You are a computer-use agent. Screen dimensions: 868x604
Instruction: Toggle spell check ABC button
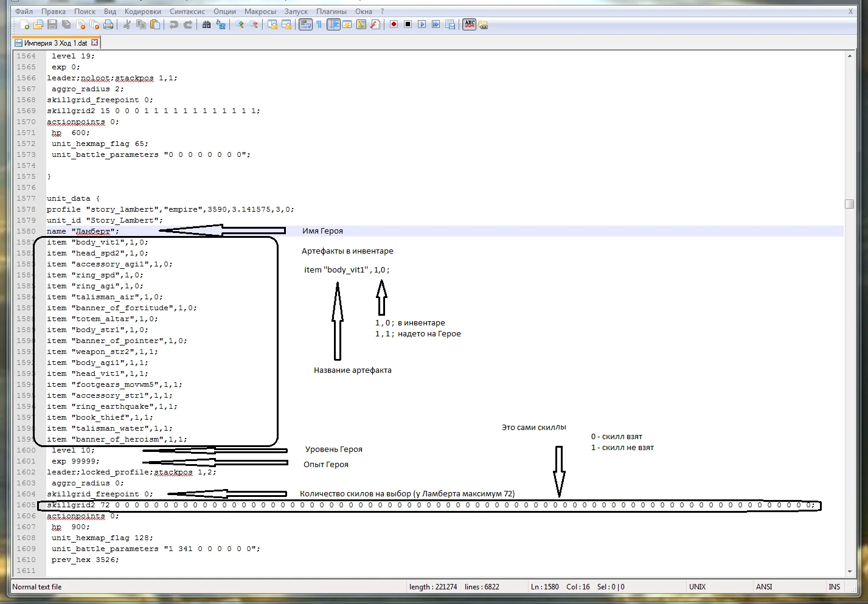tap(469, 25)
